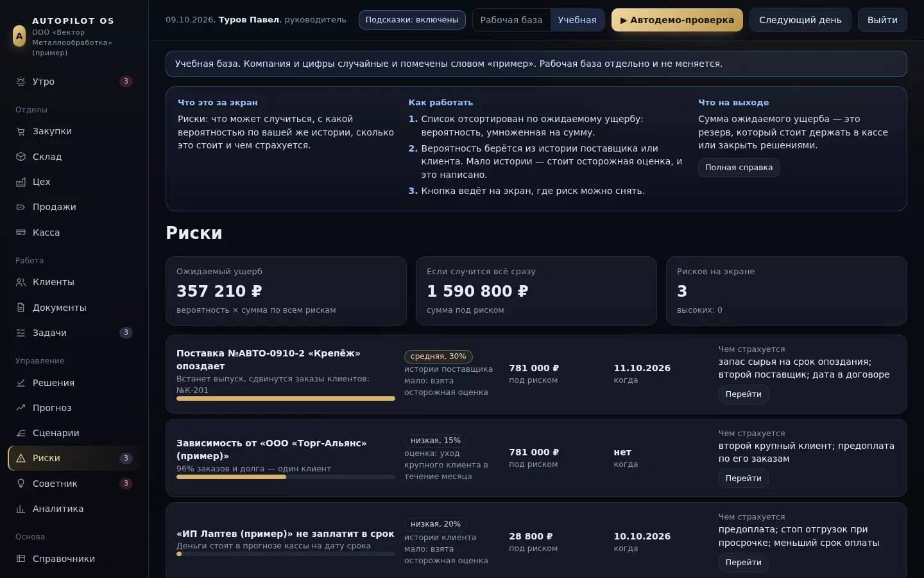The height and width of the screenshot is (578, 924).
Task: Open Советник via its lightbulb icon
Action: (21, 484)
